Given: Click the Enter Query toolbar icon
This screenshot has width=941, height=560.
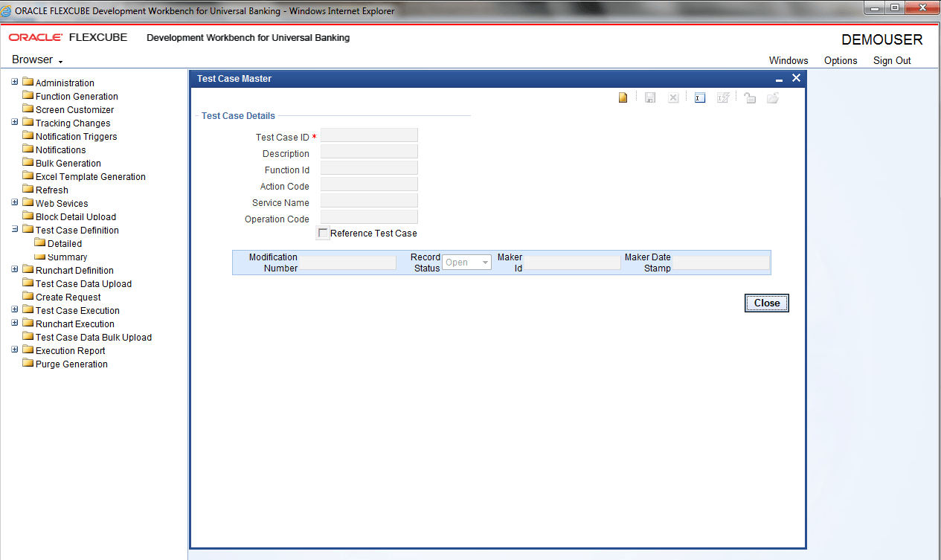Looking at the screenshot, I should tap(700, 98).
